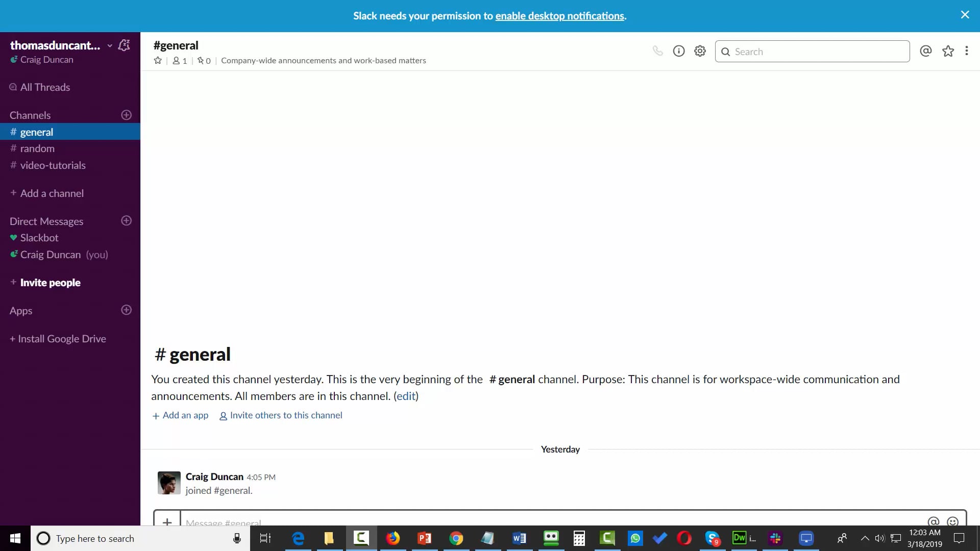Star the #general channel
980x551 pixels.
pyautogui.click(x=158, y=60)
